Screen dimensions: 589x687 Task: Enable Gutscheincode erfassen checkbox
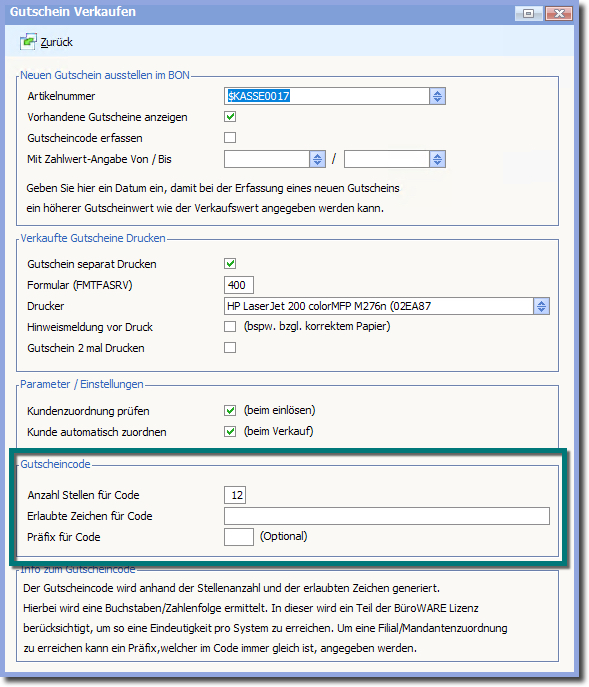[230, 138]
